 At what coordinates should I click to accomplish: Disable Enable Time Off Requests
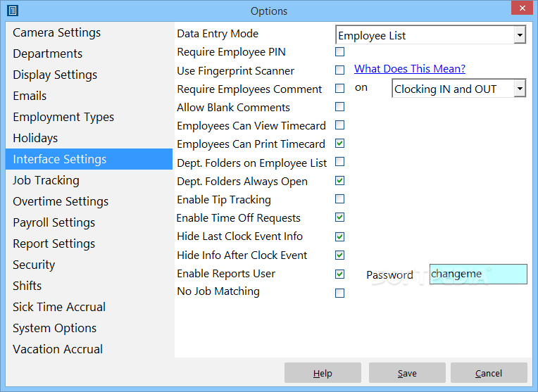[x=339, y=217]
